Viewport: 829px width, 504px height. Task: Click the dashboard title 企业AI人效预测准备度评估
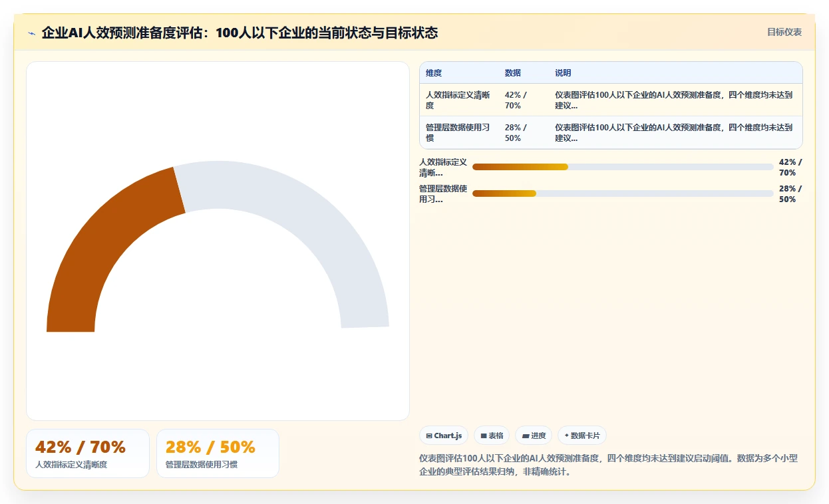240,33
